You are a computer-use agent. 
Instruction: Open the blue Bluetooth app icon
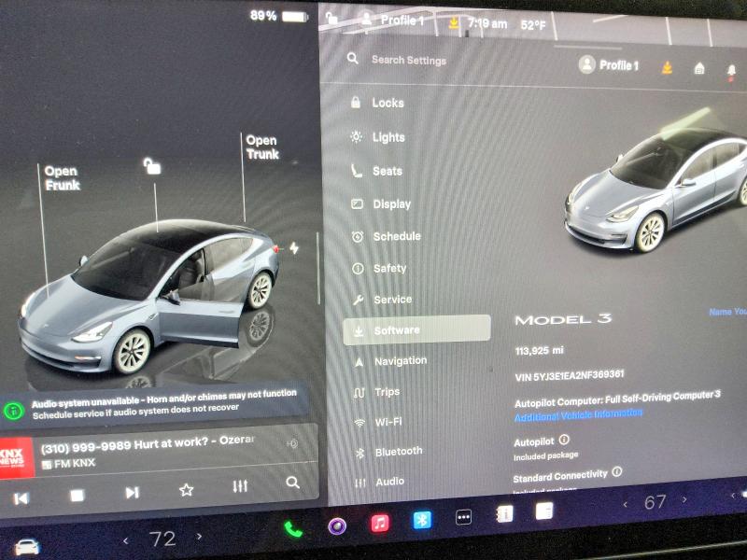click(x=422, y=520)
